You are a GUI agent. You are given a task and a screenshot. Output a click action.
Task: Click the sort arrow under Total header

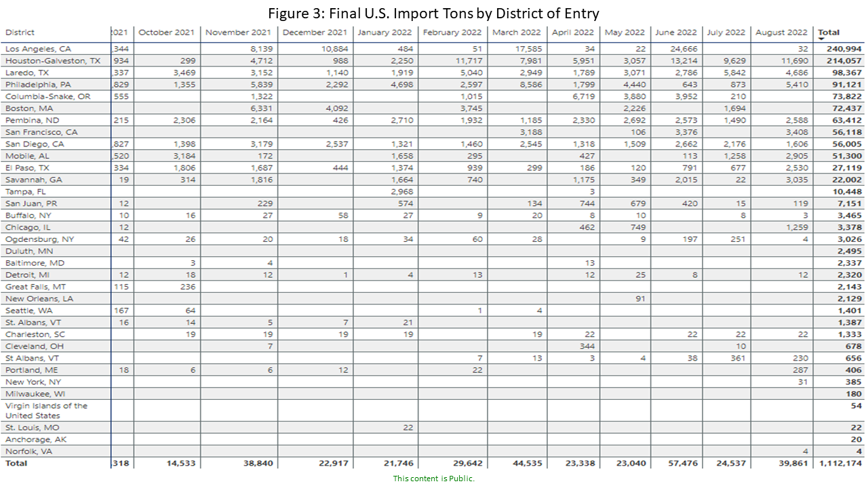(822, 39)
